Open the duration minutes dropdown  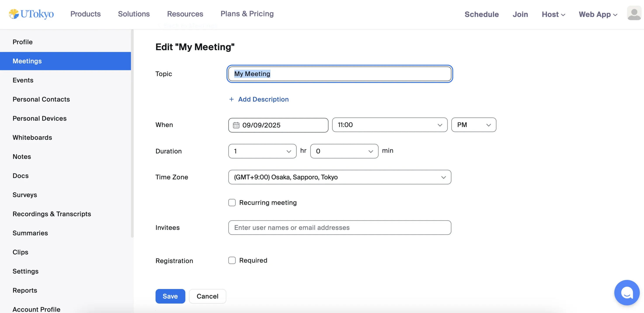tap(344, 151)
